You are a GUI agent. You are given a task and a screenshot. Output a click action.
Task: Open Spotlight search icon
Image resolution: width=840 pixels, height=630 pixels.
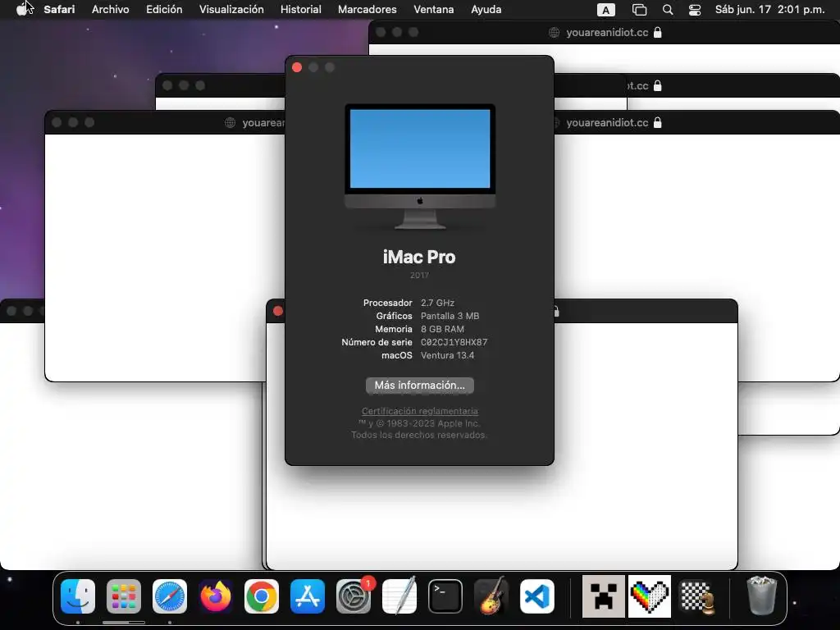[668, 10]
